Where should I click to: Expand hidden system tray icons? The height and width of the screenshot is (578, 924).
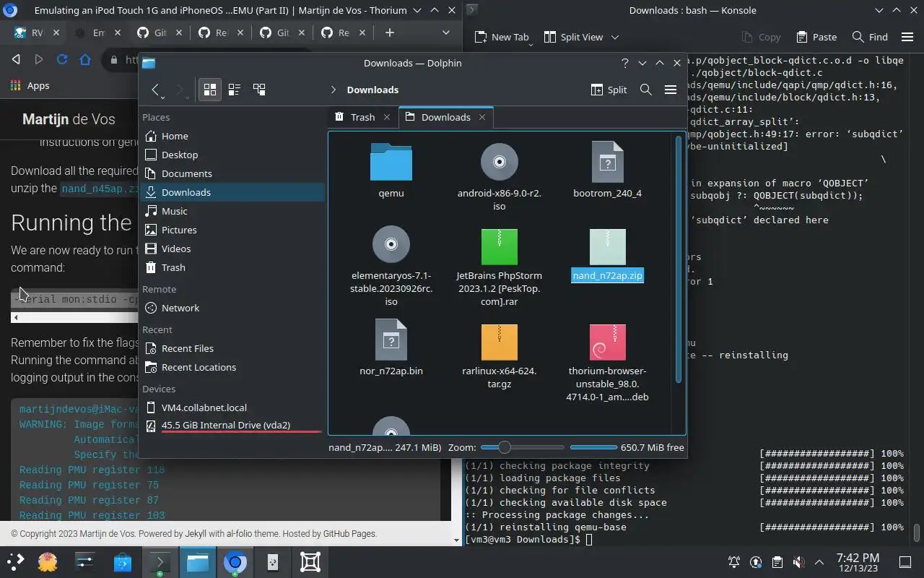coord(819,562)
